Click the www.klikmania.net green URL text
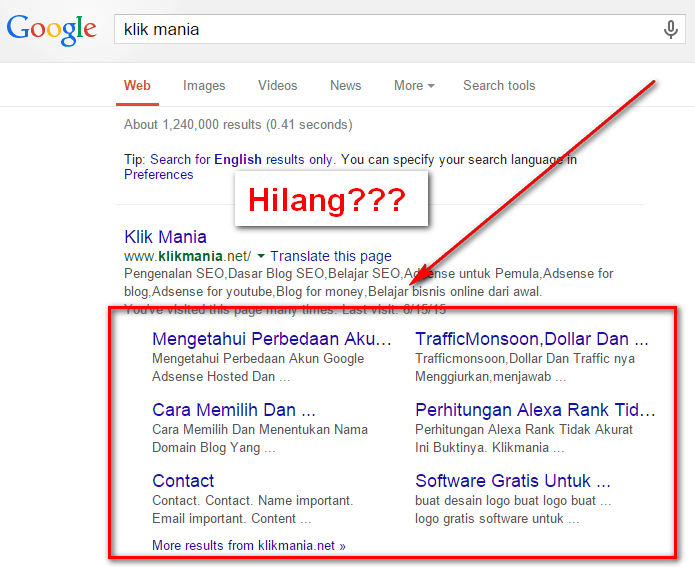Screen dimensions: 695x567 tap(187, 256)
